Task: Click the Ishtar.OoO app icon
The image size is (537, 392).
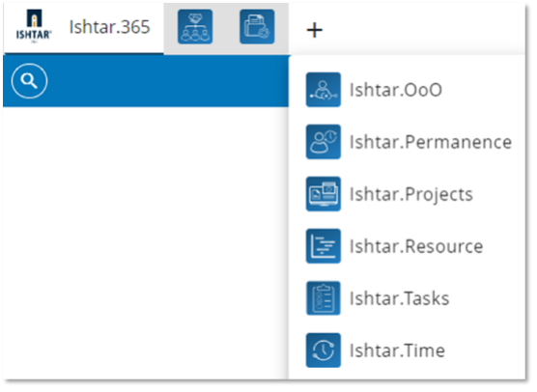Action: [324, 90]
